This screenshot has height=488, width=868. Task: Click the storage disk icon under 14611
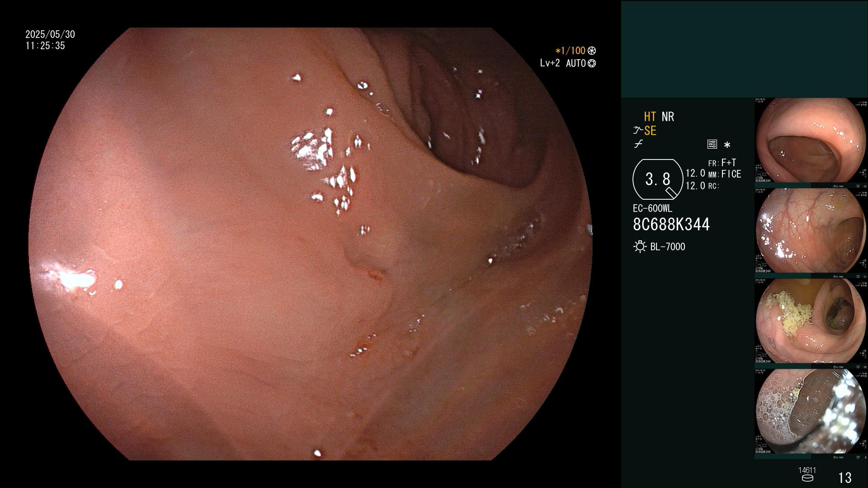807,478
